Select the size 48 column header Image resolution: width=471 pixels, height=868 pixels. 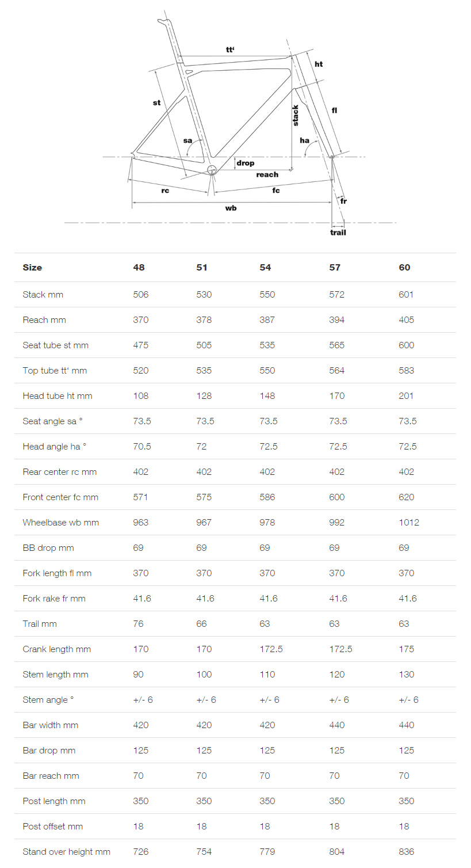click(x=139, y=268)
